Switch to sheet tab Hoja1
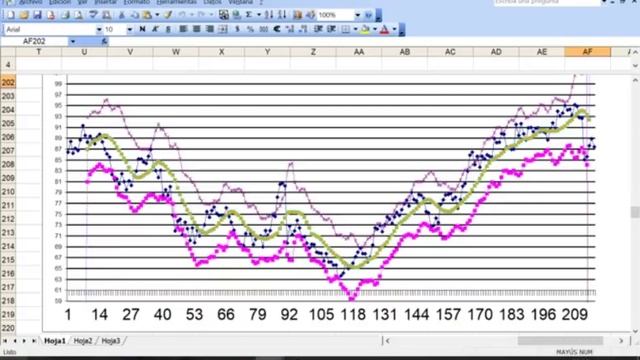The image size is (640, 360). point(55,341)
